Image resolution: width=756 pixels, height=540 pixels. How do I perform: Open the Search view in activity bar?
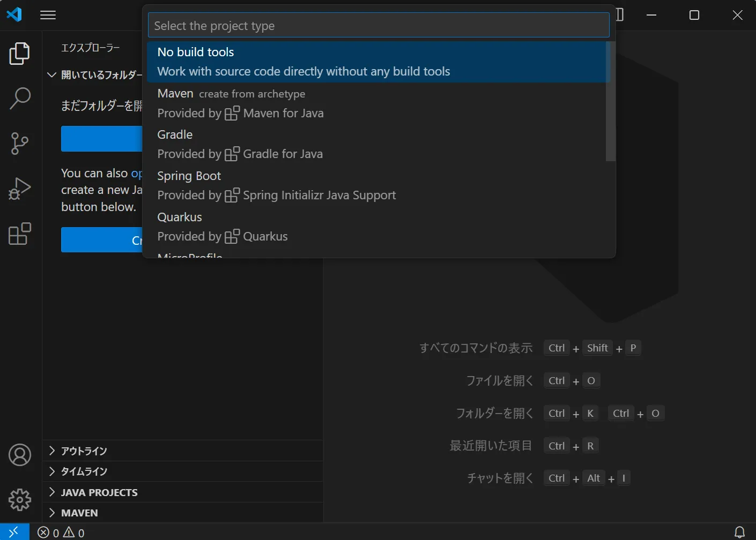click(20, 99)
